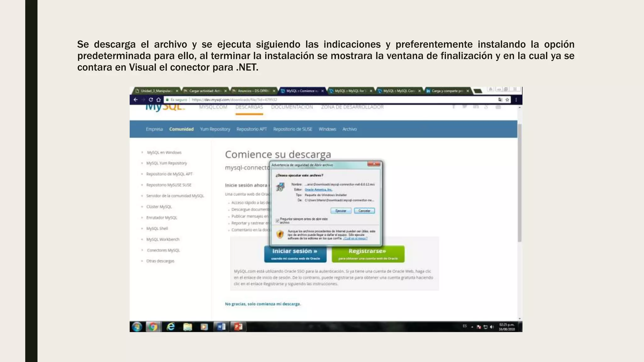Click 'No gracias, solo comienza mi descarga'
The width and height of the screenshot is (644, 362).
263,304
